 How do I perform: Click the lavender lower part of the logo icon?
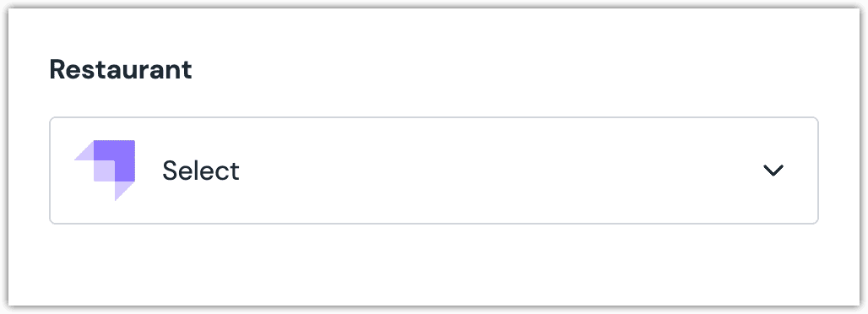pyautogui.click(x=121, y=189)
